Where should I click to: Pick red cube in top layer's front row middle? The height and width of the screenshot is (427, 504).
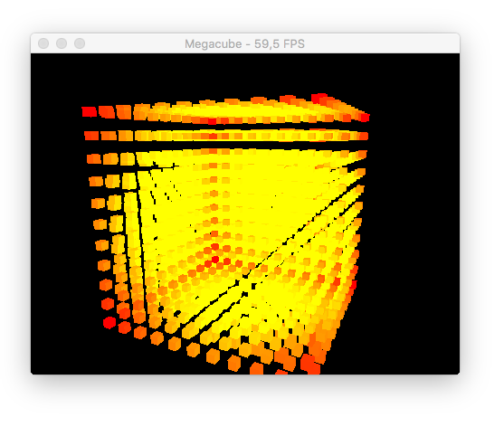point(212,121)
